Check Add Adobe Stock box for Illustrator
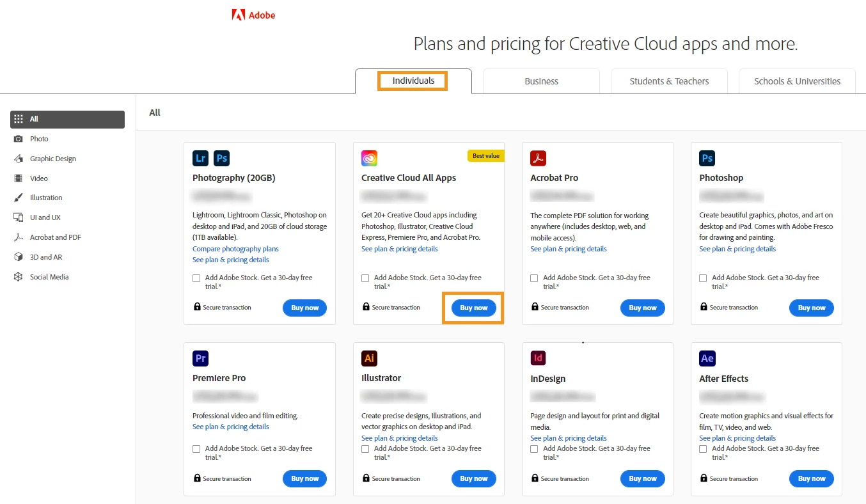Screen dimensions: 866x504 point(365,449)
